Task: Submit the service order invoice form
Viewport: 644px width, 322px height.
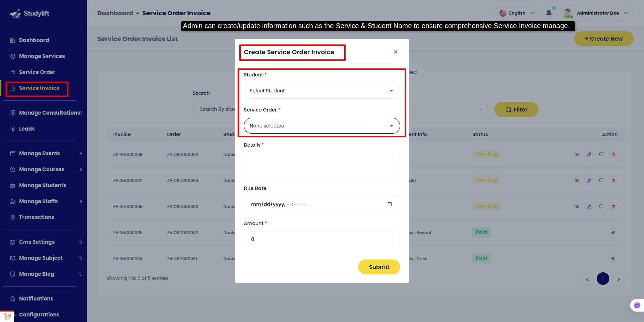Action: [379, 267]
